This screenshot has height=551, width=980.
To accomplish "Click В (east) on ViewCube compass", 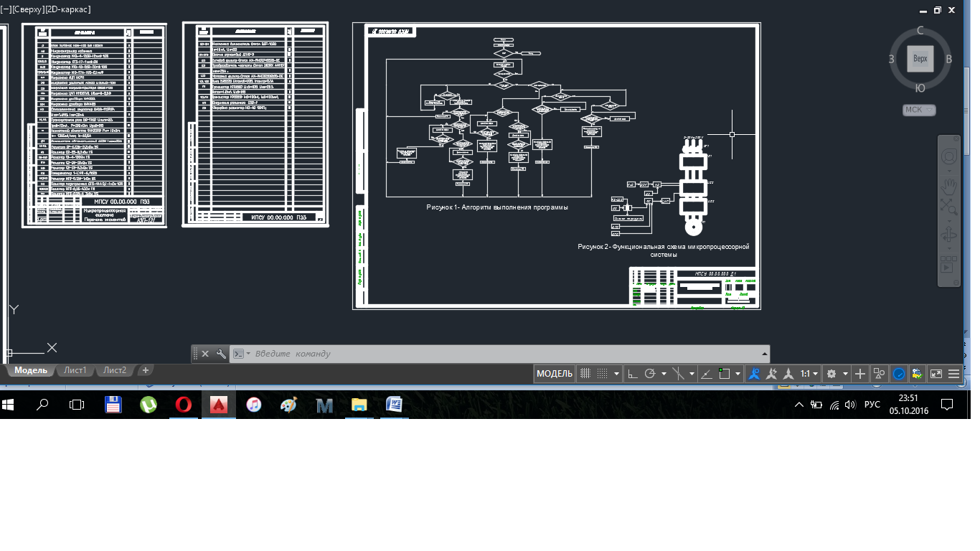I will [948, 59].
